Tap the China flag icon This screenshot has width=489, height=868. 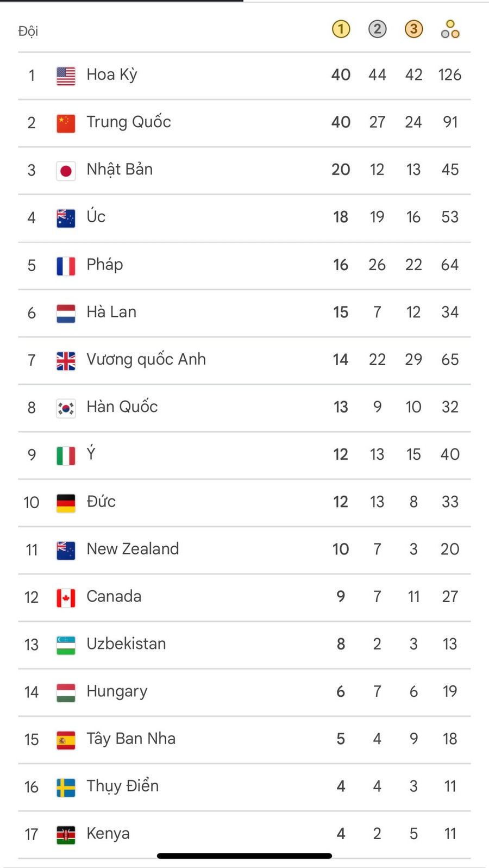(66, 123)
